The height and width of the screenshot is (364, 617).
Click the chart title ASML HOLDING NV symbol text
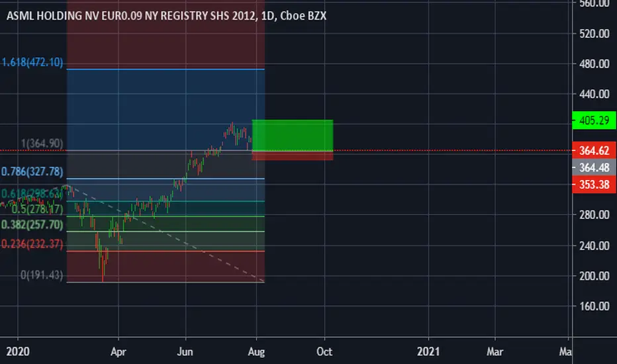coord(166,16)
